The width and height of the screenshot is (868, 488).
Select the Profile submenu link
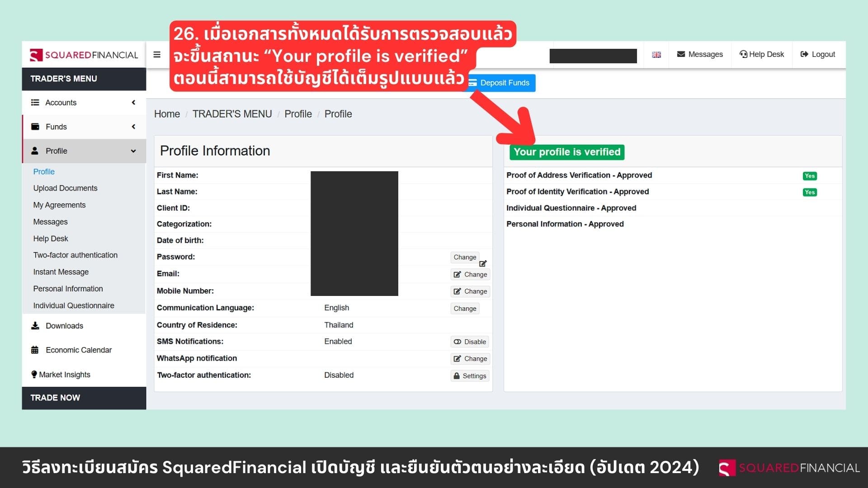pos(44,172)
